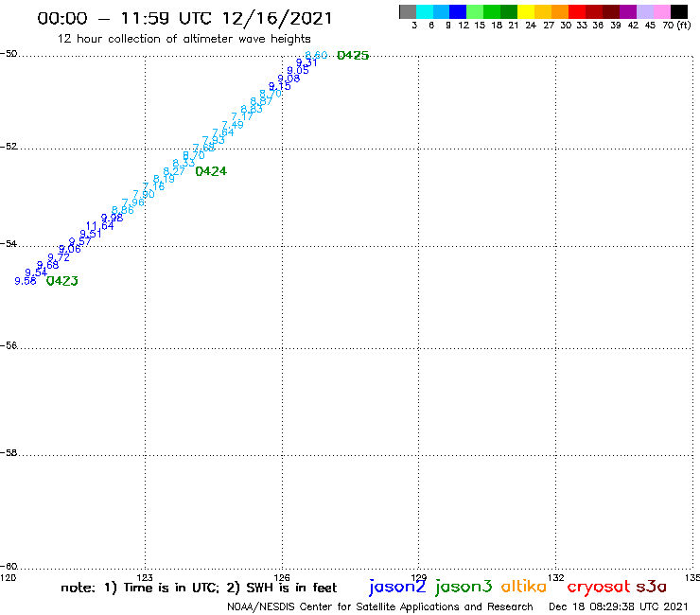700x615 pixels.
Task: Click the gray swatch in the legend
Action: click(x=408, y=11)
